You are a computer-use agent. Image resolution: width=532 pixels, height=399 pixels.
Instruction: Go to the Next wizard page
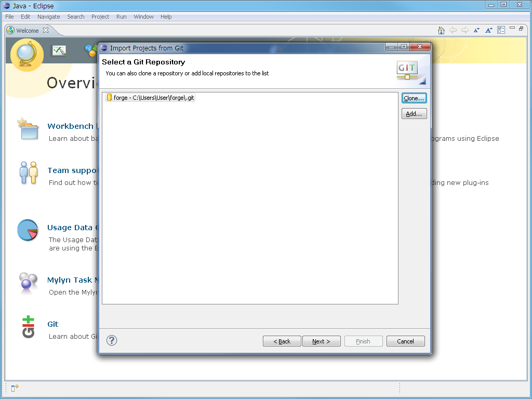tap(321, 341)
